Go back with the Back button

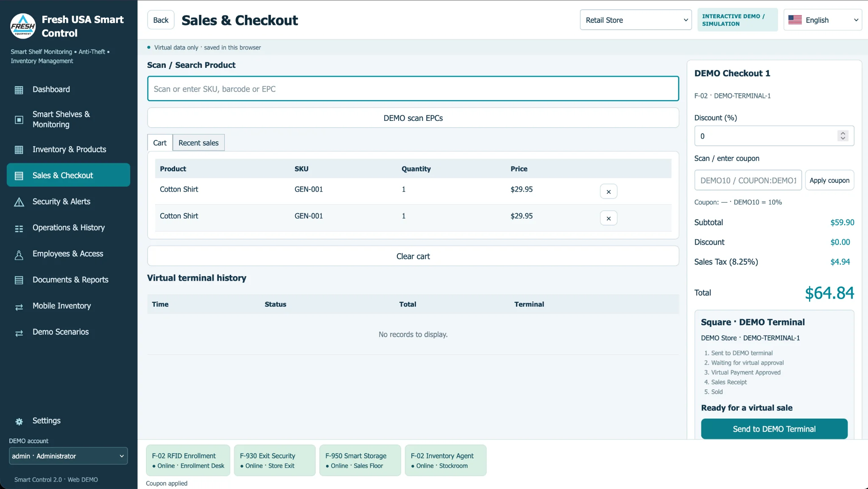[x=161, y=20]
